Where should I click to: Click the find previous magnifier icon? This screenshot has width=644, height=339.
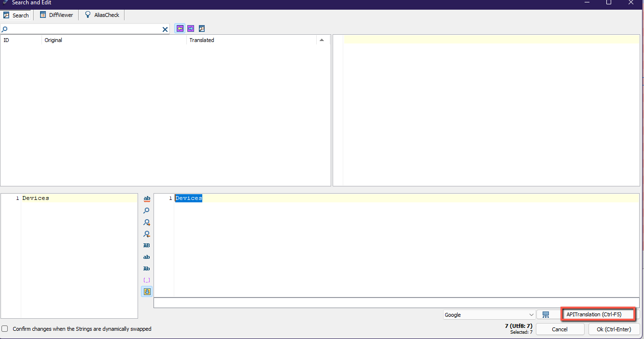(x=147, y=234)
